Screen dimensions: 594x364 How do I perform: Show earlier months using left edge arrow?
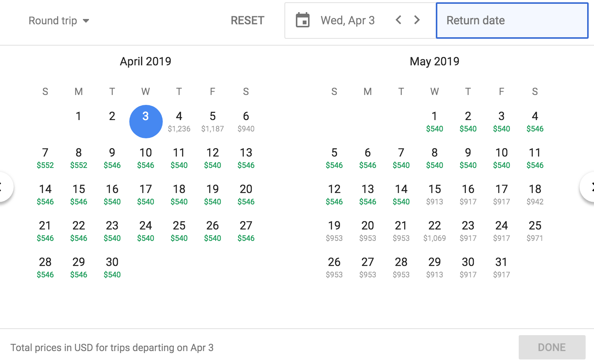(4, 187)
